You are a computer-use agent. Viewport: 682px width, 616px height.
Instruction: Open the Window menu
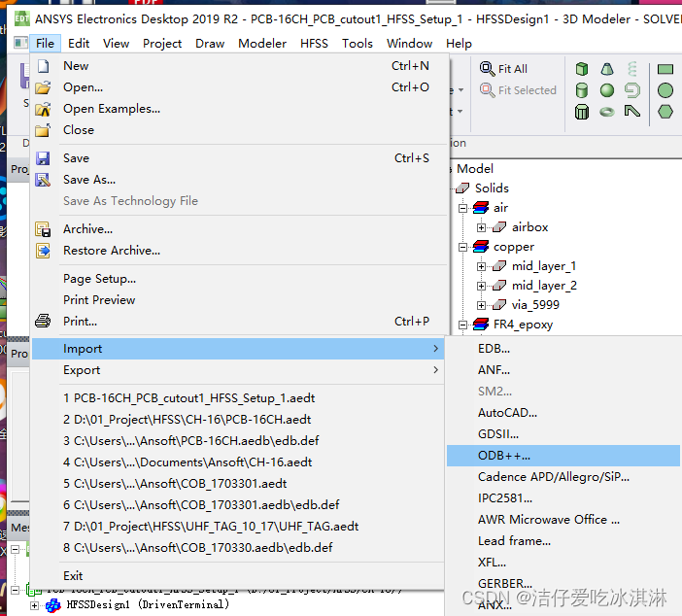pos(409,44)
